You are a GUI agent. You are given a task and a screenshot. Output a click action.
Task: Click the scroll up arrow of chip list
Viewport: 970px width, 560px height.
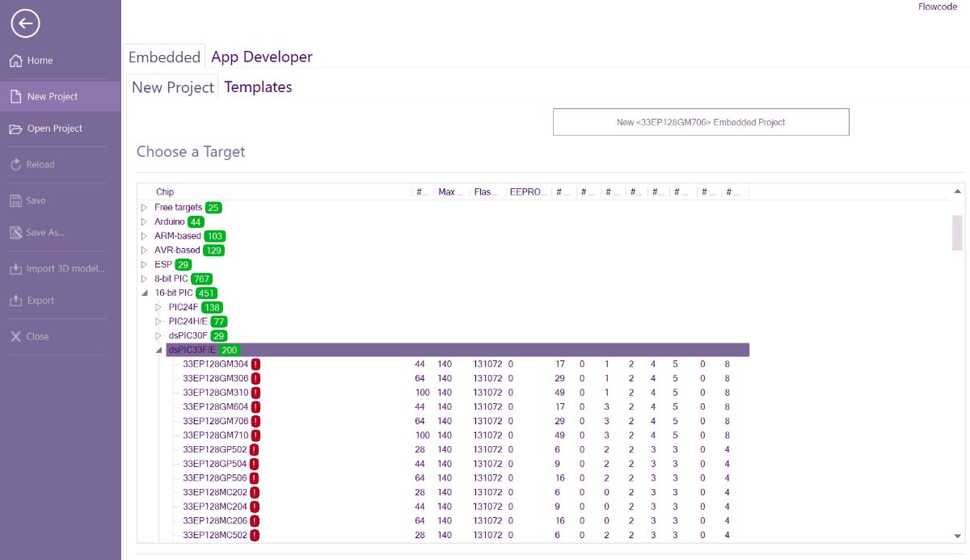tap(957, 192)
